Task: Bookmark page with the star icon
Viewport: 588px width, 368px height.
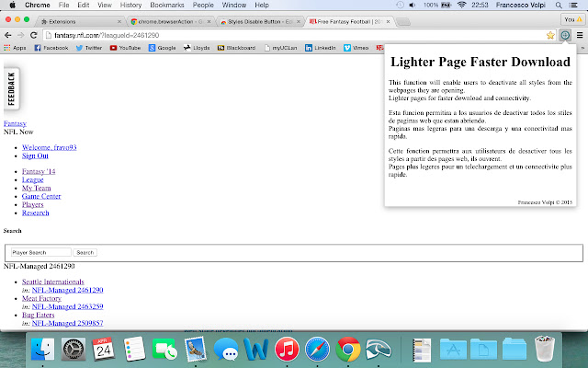Action: click(x=550, y=35)
